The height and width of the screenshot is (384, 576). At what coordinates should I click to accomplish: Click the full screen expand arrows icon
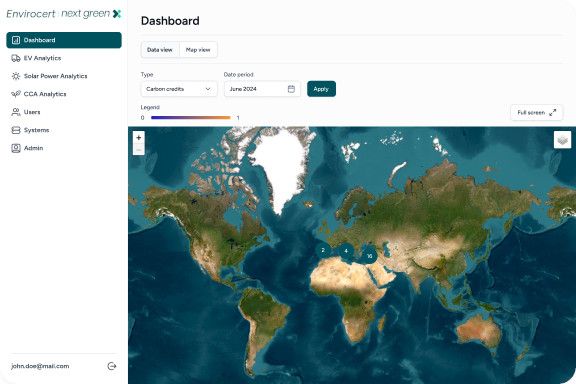(x=552, y=113)
